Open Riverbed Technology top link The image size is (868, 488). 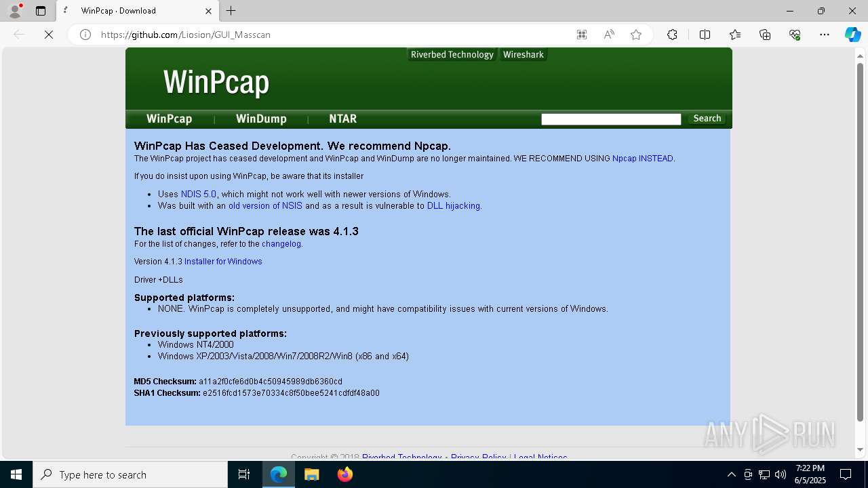point(452,55)
